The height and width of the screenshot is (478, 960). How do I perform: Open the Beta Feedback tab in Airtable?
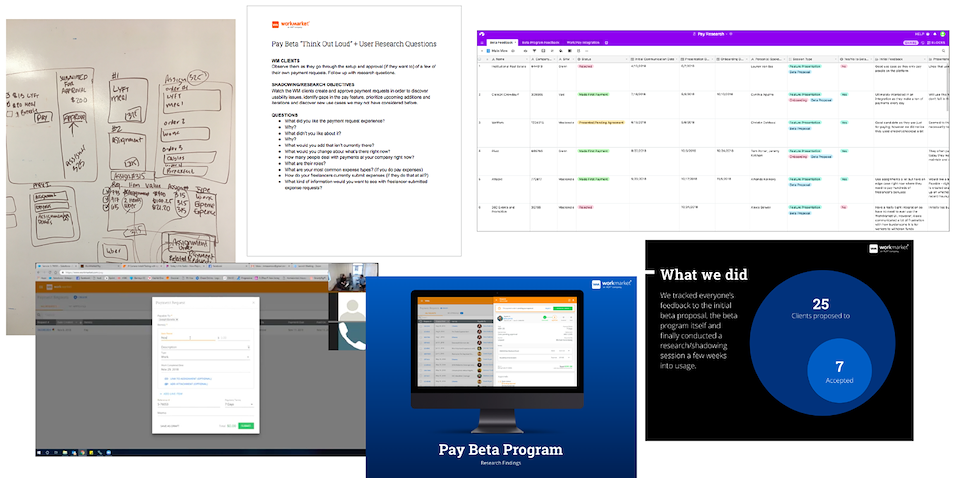(502, 42)
